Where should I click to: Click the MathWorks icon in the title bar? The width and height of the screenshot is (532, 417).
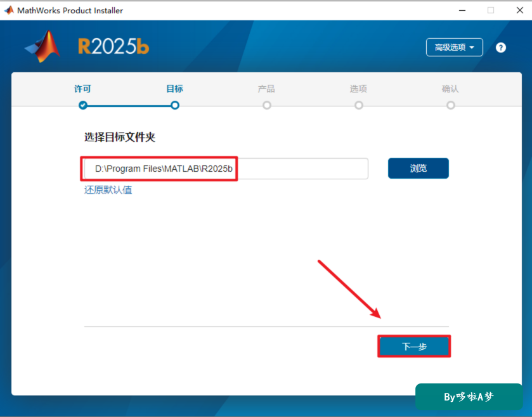click(x=8, y=11)
